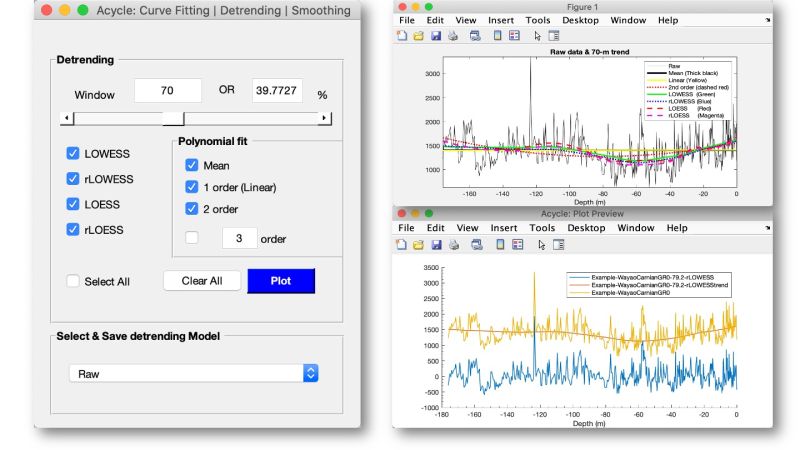Click Print icon in Figure 1 toolbar
Image resolution: width=800 pixels, height=450 pixels.
(453, 36)
